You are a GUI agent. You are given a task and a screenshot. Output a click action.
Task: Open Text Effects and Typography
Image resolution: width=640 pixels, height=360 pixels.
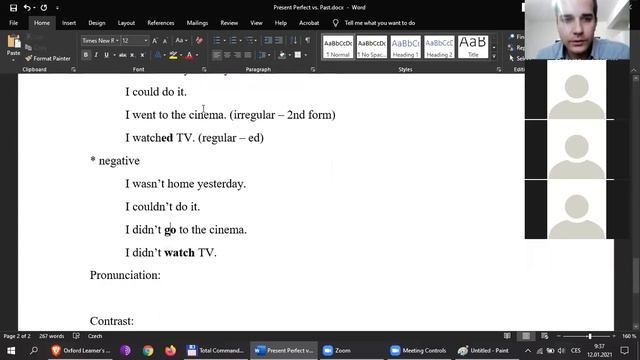(157, 55)
